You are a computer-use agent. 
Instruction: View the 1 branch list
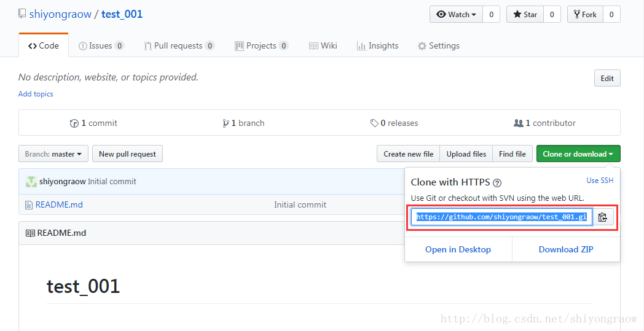(x=243, y=123)
